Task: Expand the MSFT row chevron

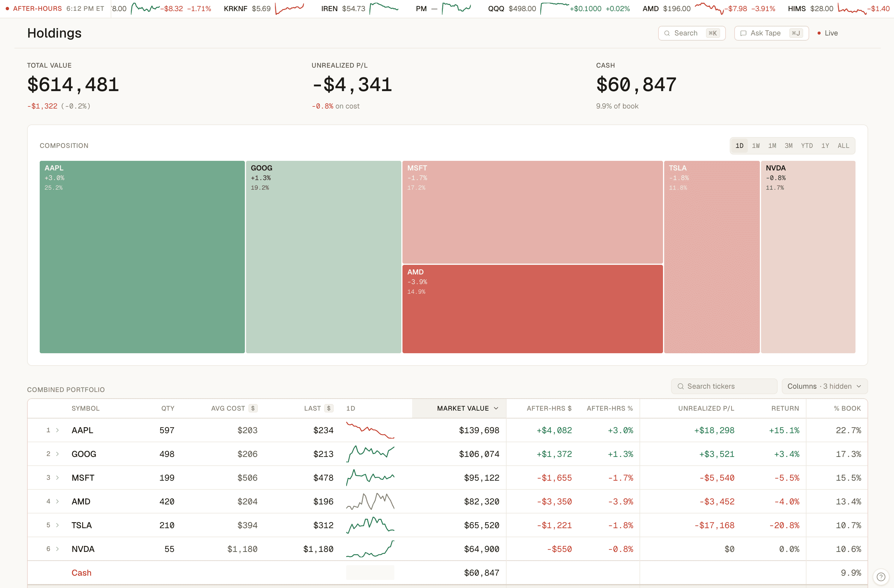Action: [57, 478]
